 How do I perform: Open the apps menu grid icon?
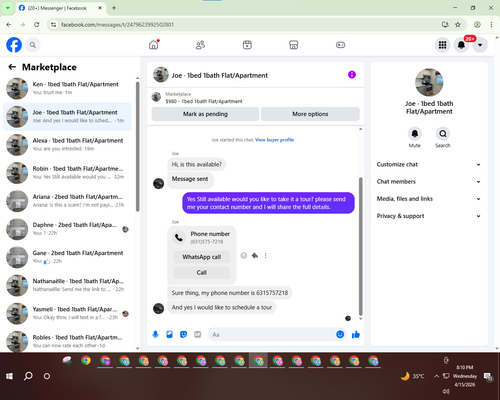442,45
